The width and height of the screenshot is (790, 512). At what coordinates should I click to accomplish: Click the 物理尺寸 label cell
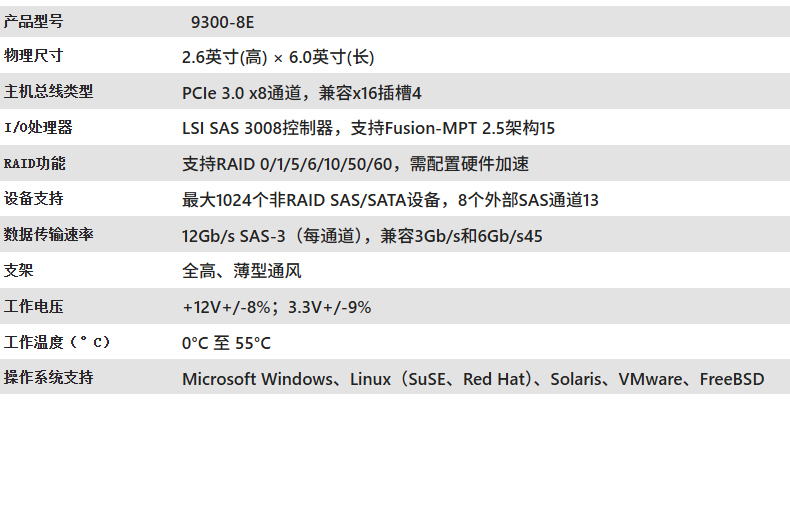pos(33,56)
